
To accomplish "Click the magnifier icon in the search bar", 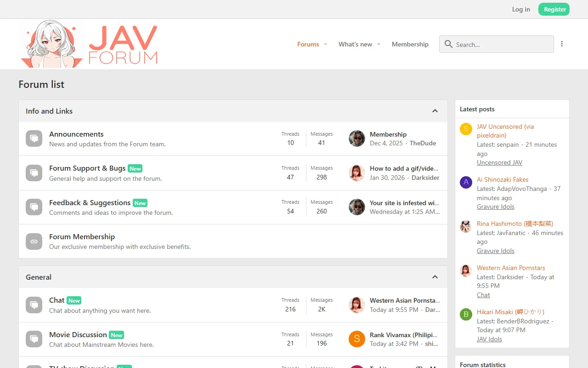I will click(x=448, y=44).
